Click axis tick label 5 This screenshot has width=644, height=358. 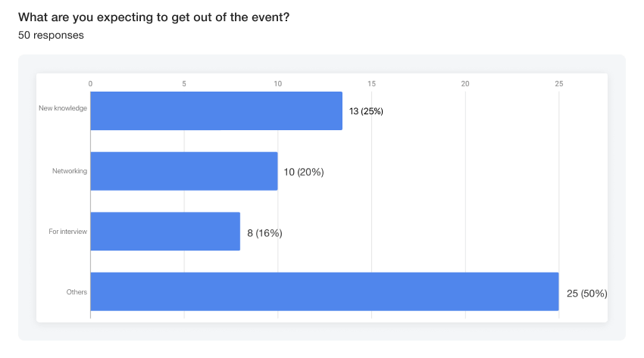click(184, 83)
